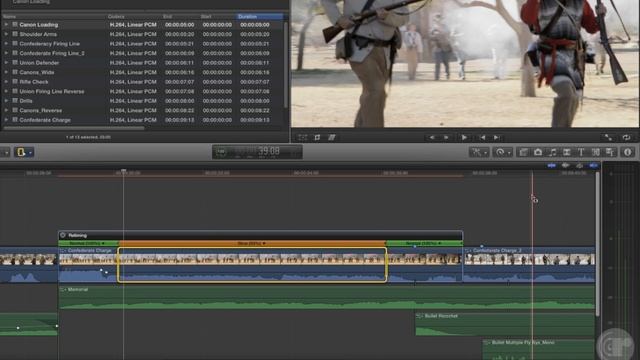The height and width of the screenshot is (360, 640).
Task: Expand the Union Defender clip row
Action: click(x=6, y=63)
